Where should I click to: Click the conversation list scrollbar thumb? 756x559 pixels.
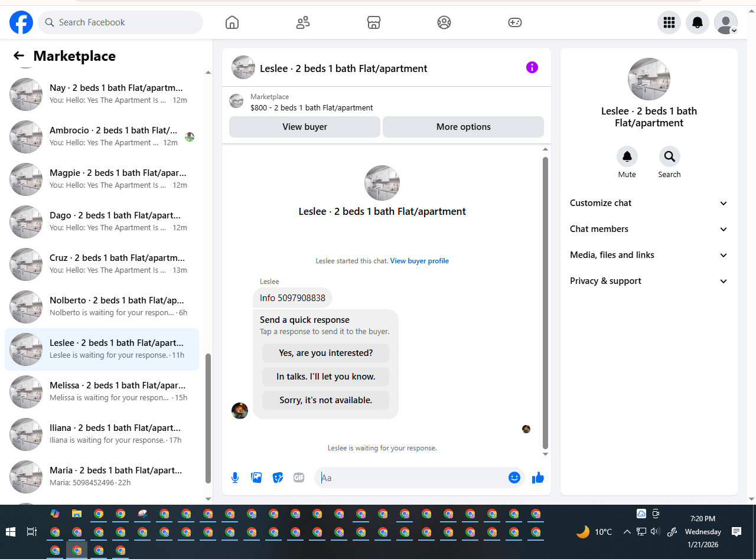[208, 419]
